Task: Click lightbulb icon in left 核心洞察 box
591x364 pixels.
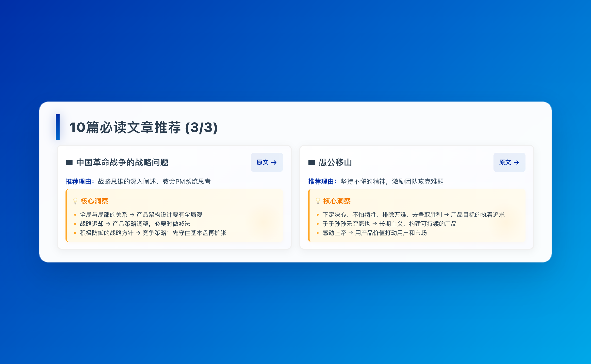Action: pyautogui.click(x=75, y=201)
